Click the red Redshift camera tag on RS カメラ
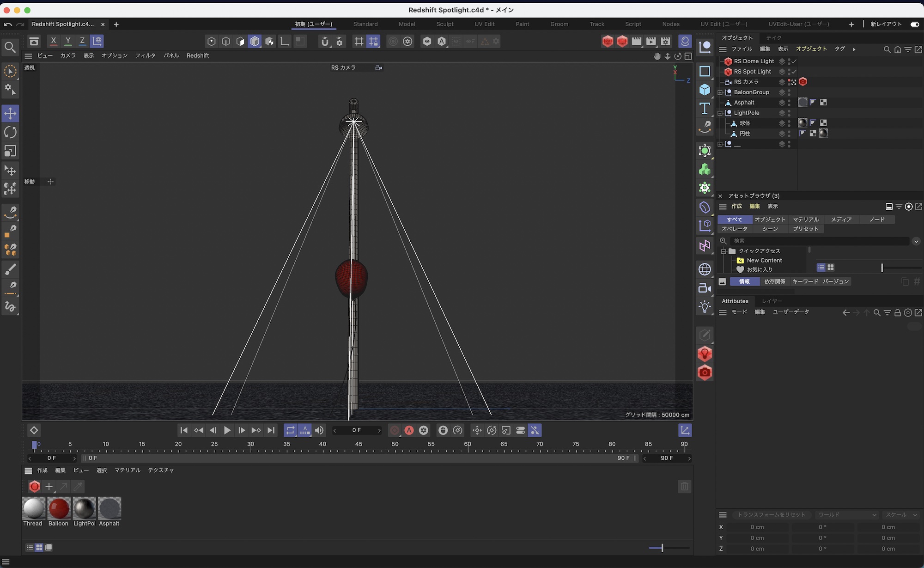Screen dimensions: 924x568 (803, 82)
